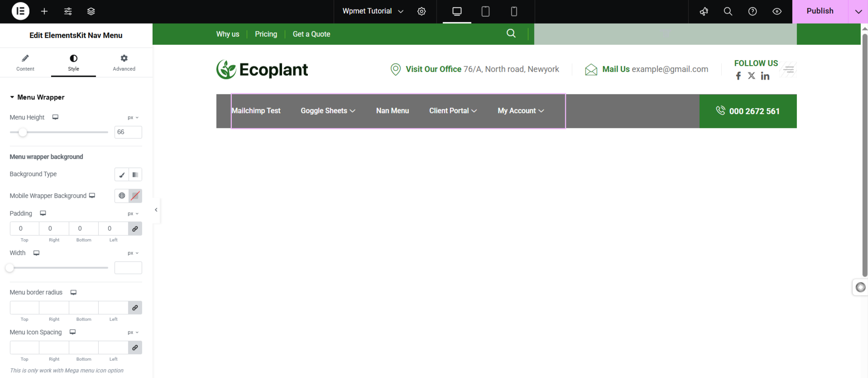Open Wpmet Tutorial page dropdown
868x378 pixels.
click(x=373, y=11)
